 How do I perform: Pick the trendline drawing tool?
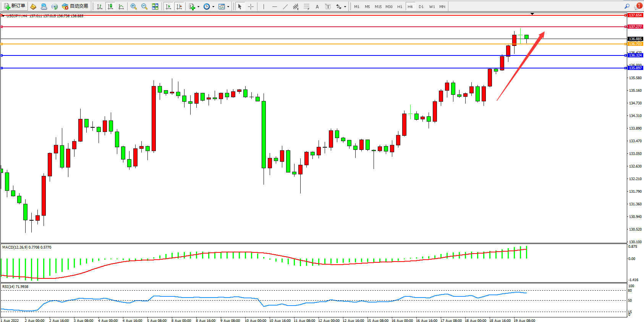point(285,7)
